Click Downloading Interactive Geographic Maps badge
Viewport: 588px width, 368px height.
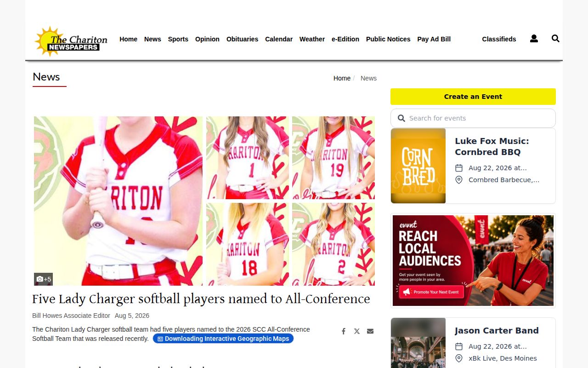[x=223, y=339]
